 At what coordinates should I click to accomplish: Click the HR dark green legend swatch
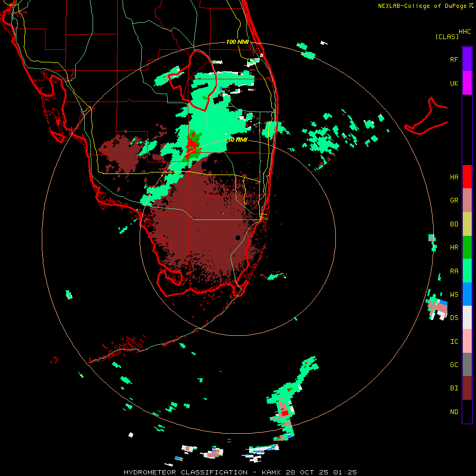click(467, 247)
